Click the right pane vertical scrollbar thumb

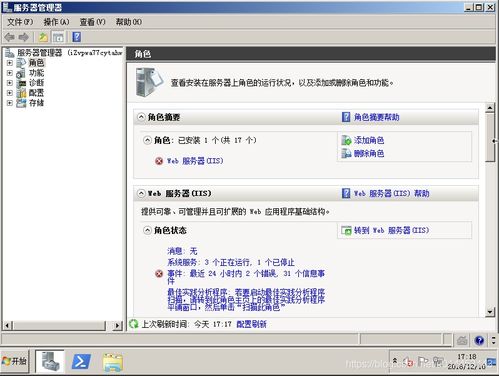point(490,137)
